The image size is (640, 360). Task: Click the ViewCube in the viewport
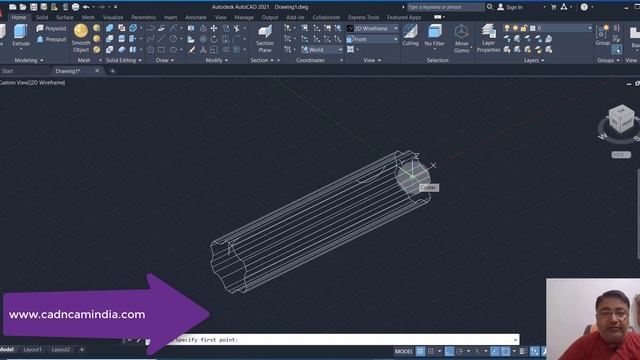pyautogui.click(x=621, y=119)
